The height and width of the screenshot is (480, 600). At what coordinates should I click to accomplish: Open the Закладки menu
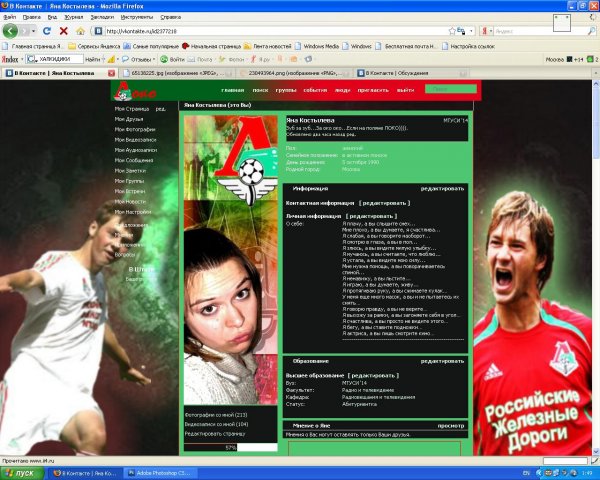(x=102, y=17)
